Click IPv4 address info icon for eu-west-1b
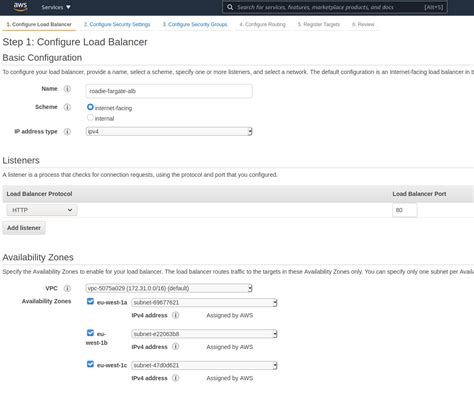Viewport: 474px width, 406px height. (x=175, y=347)
